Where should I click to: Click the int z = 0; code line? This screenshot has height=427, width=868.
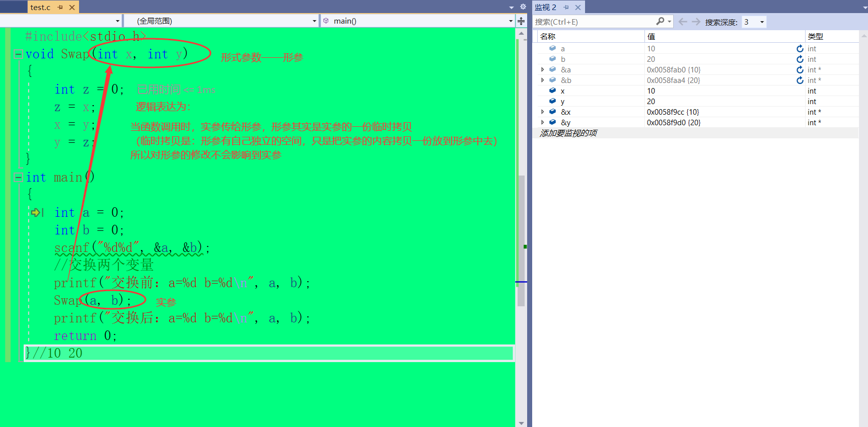tap(89, 89)
